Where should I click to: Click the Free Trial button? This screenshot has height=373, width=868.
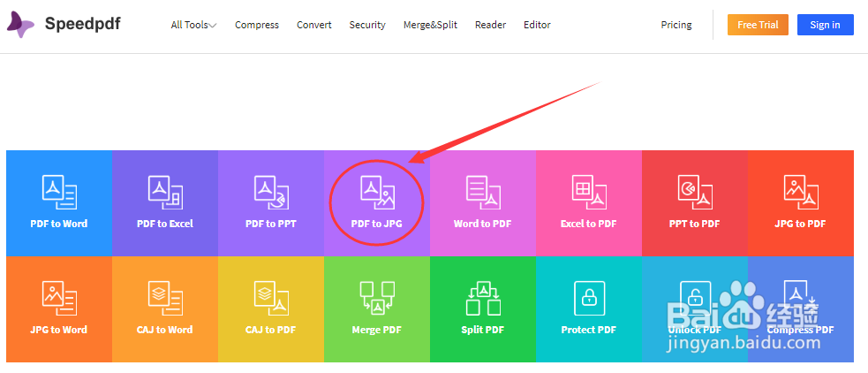point(758,25)
